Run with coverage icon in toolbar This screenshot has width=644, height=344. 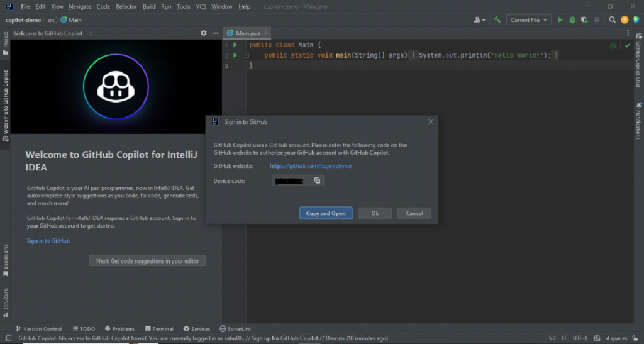pyautogui.click(x=584, y=19)
